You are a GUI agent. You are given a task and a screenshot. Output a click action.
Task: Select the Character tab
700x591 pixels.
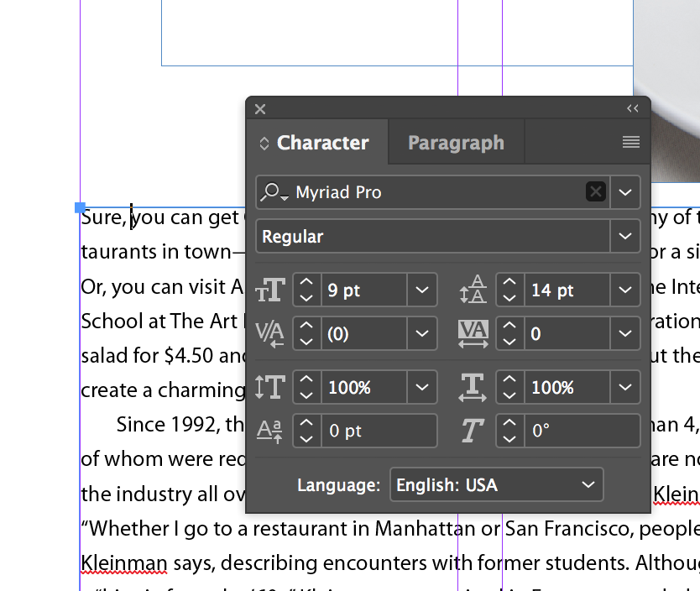click(x=316, y=143)
